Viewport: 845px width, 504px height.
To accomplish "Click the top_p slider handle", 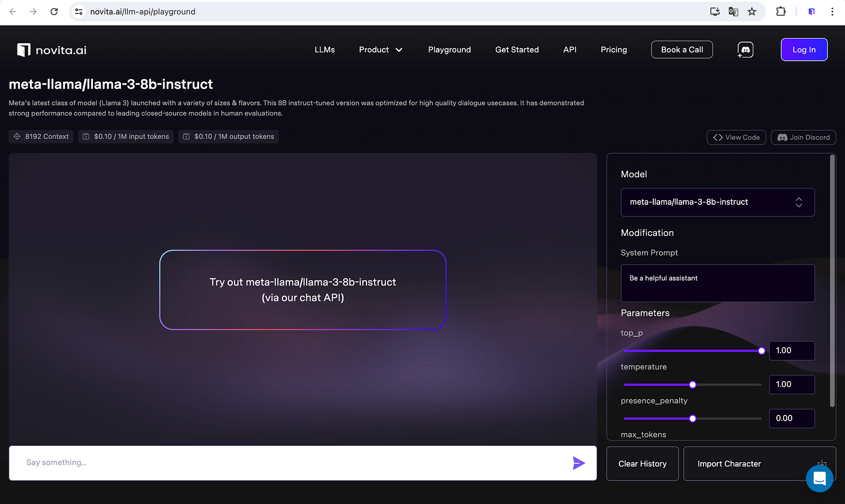I will pyautogui.click(x=762, y=351).
